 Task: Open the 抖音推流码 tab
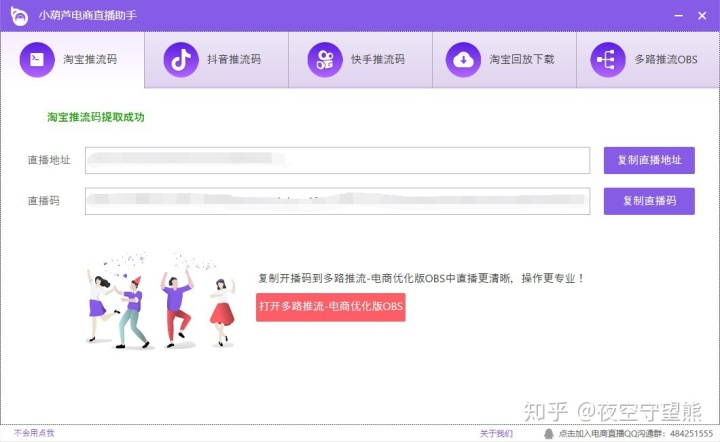216,60
